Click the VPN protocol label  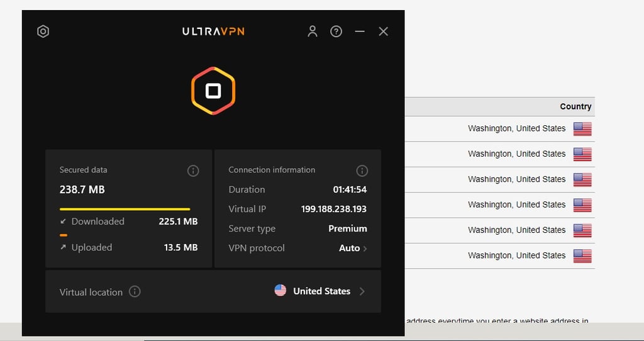point(257,248)
